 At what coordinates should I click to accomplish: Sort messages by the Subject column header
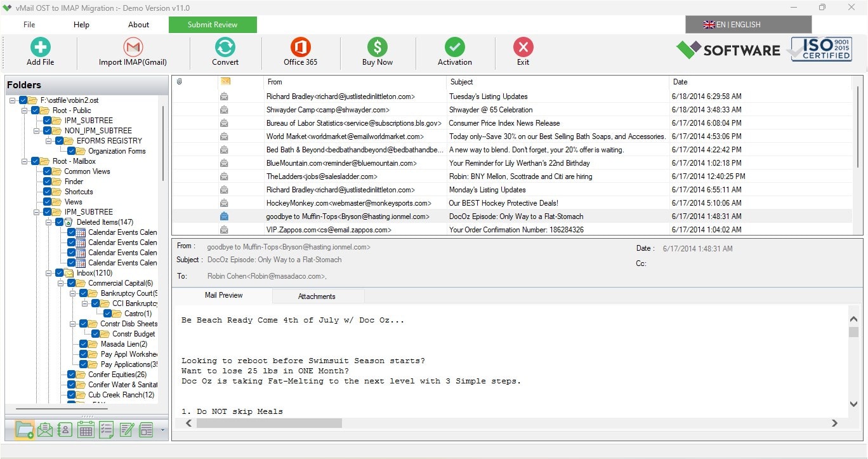(558, 82)
